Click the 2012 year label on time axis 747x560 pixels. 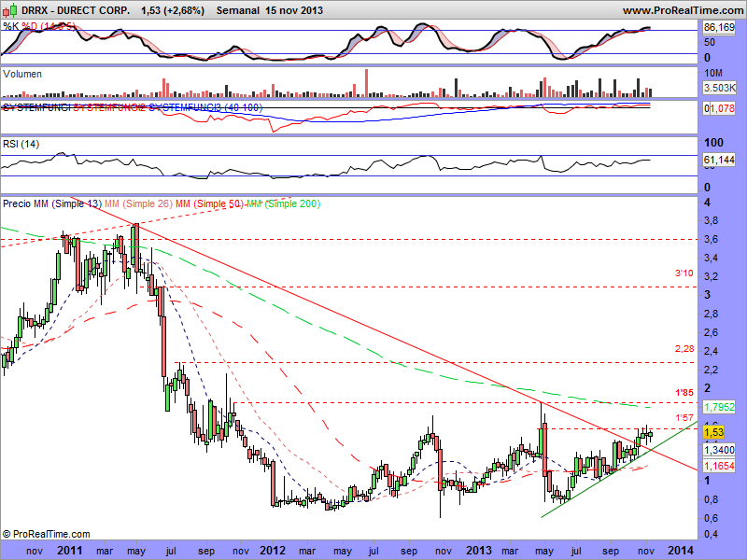(273, 551)
